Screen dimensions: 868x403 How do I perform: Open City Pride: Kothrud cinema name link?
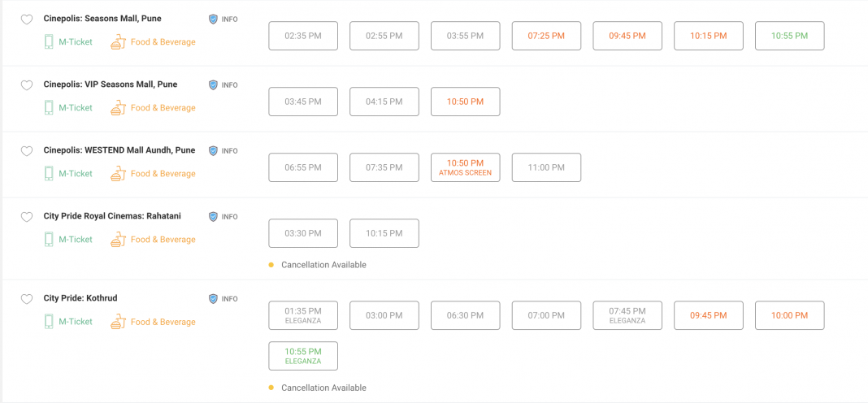click(80, 298)
